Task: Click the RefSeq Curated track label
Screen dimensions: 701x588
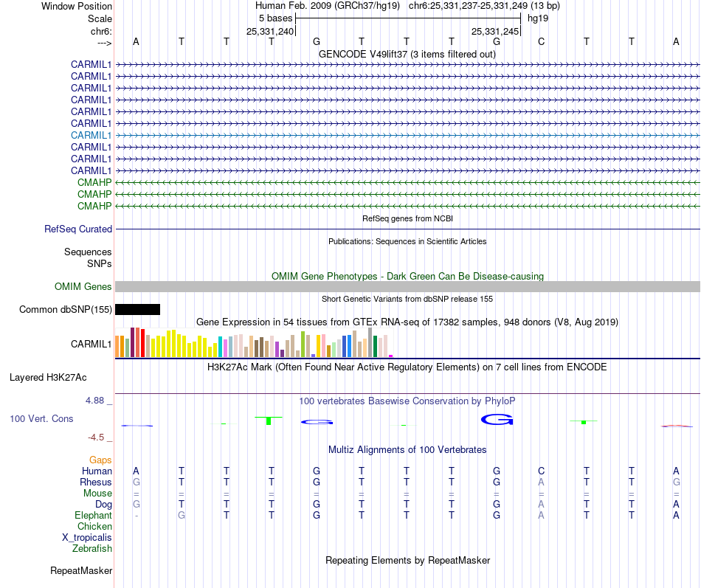Action: pos(78,229)
